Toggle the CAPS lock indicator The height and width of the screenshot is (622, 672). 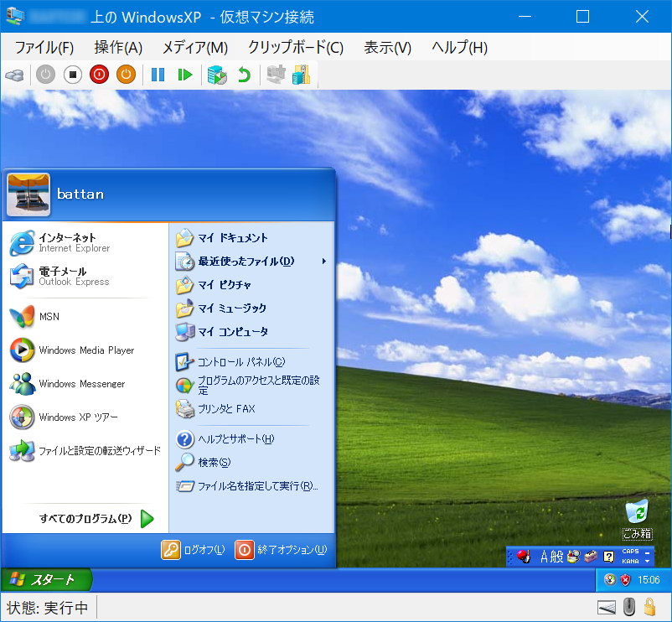point(630,552)
